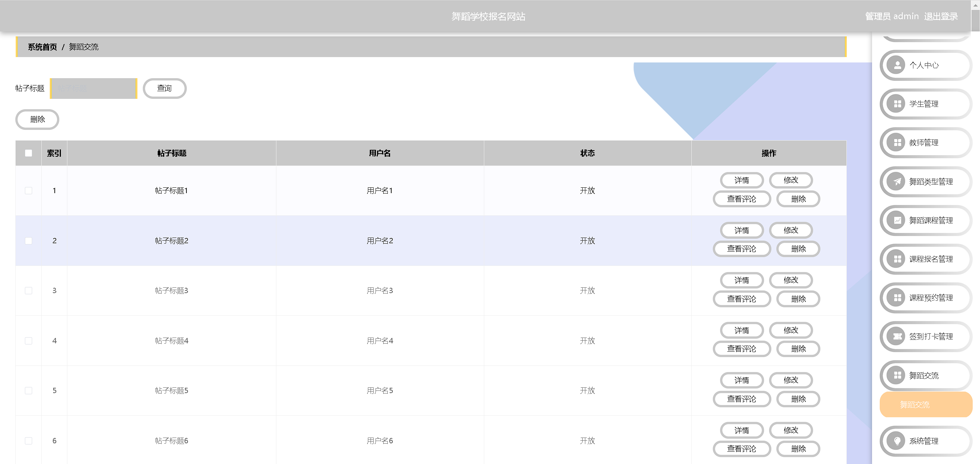The width and height of the screenshot is (980, 464).
Task: Toggle the select-all checkbox in table header
Action: click(28, 153)
